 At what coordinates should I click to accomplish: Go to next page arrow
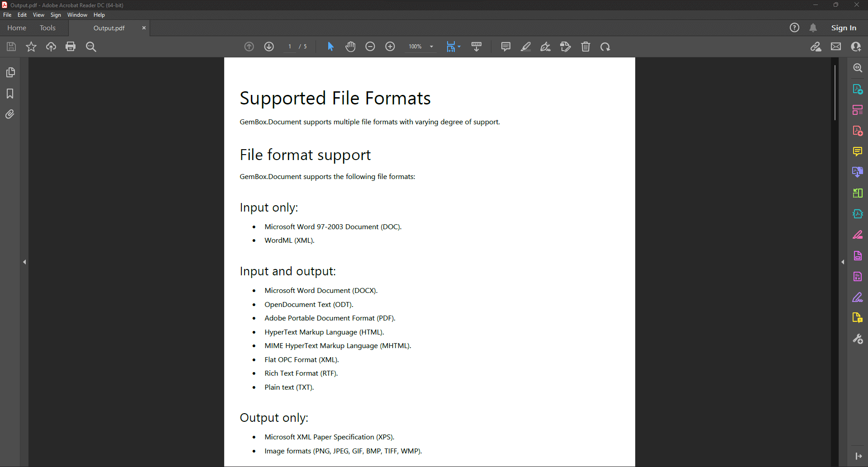pyautogui.click(x=269, y=47)
